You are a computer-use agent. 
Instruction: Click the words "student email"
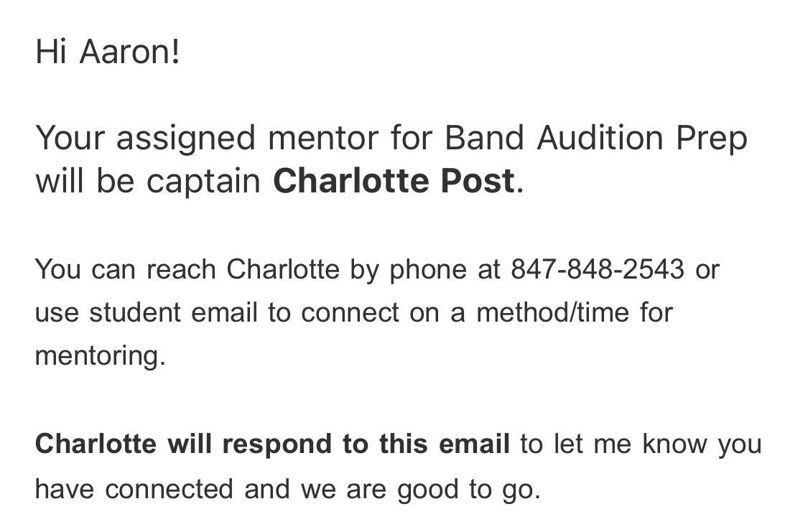(x=173, y=312)
